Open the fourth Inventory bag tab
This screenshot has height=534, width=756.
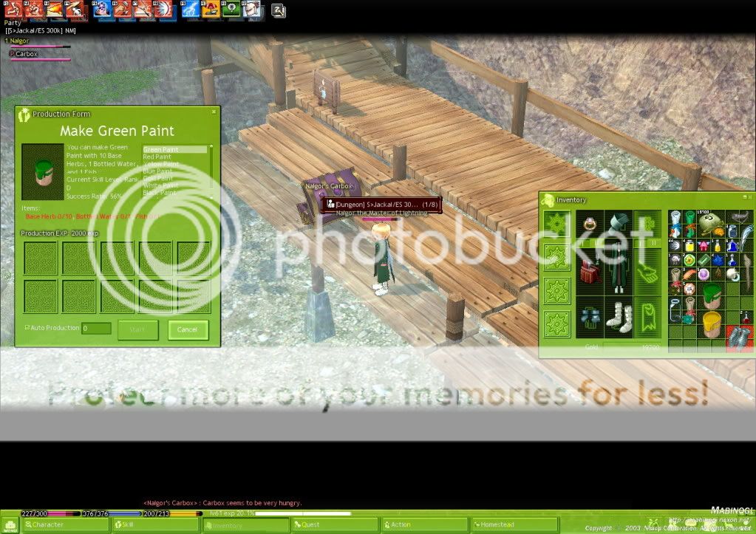[x=557, y=324]
